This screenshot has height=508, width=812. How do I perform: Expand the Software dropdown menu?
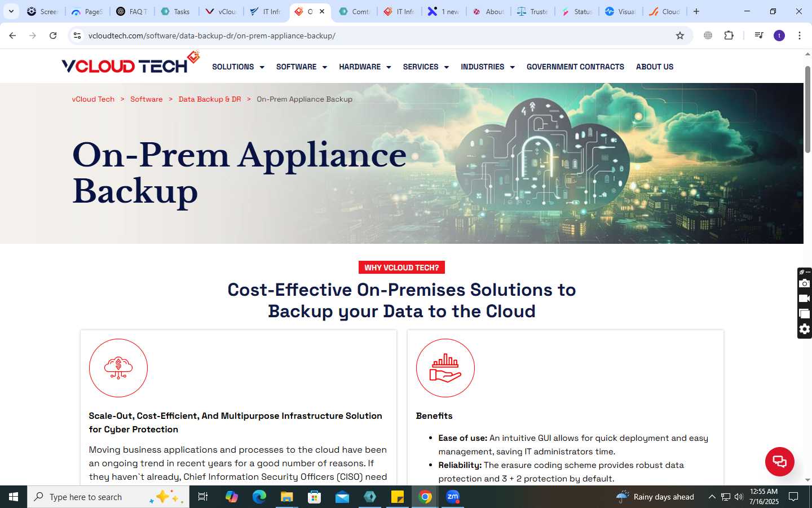(301, 67)
